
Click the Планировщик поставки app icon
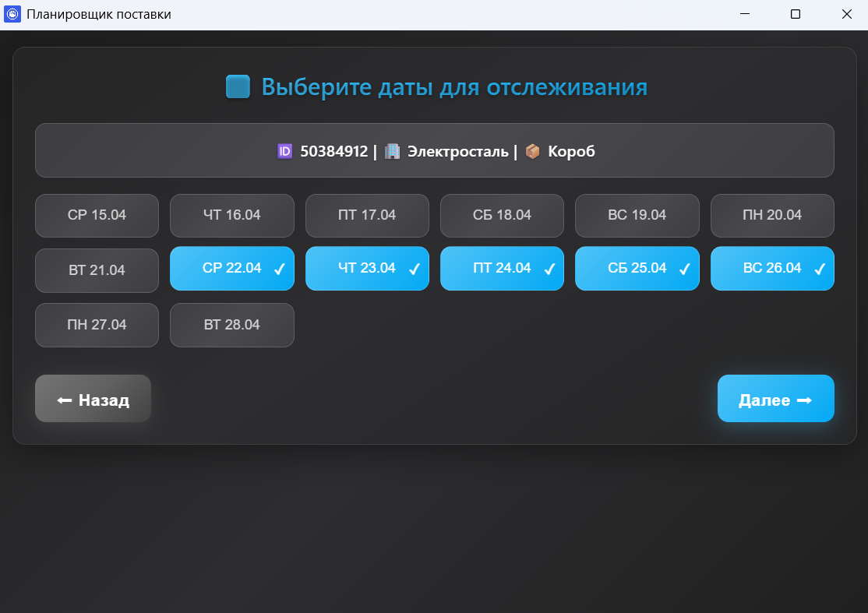pos(12,14)
